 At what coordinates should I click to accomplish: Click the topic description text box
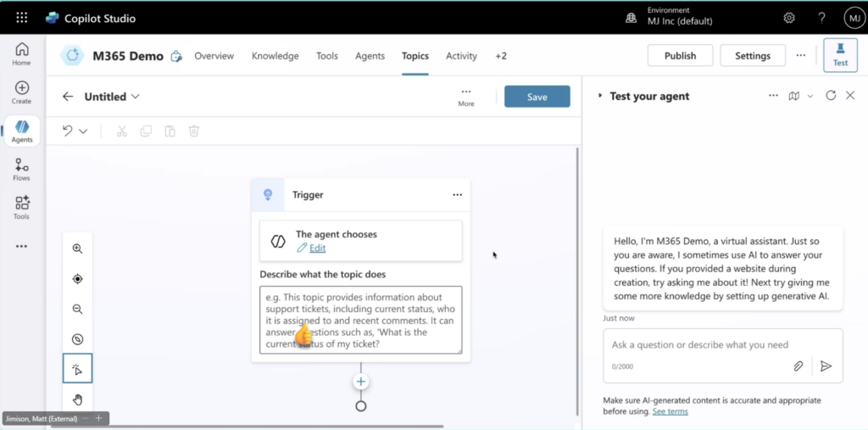point(361,320)
